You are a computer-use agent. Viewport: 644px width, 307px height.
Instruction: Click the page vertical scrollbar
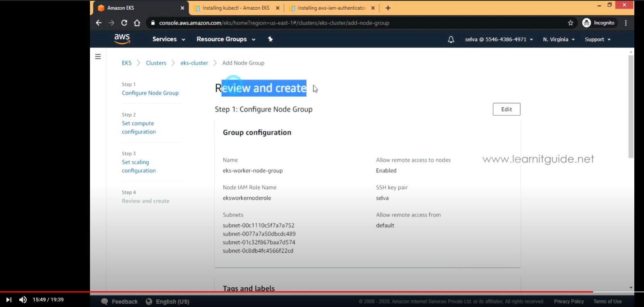[x=631, y=107]
